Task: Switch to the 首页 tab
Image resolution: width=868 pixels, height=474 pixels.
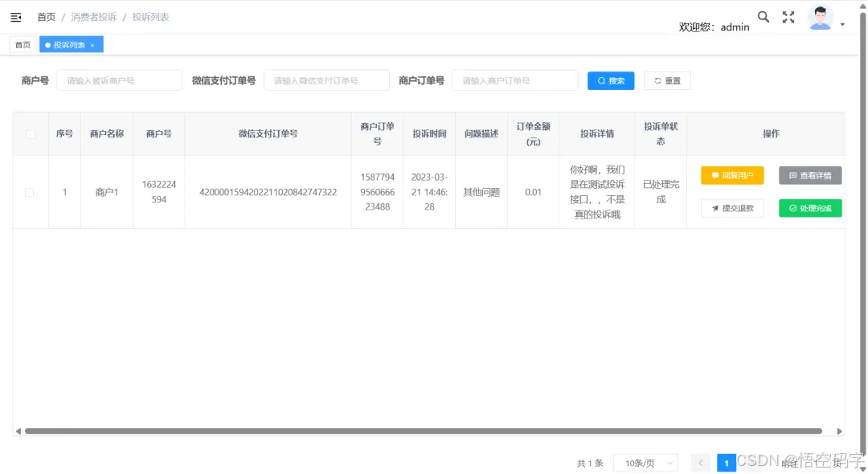Action: [x=23, y=45]
